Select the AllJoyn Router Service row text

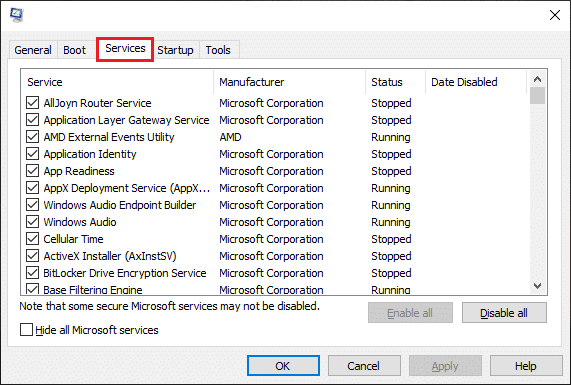(x=97, y=103)
